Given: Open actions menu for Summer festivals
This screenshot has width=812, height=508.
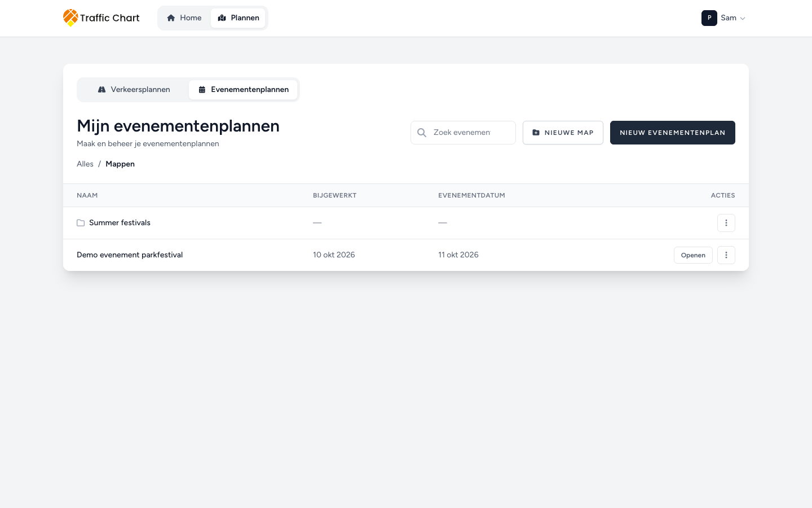Looking at the screenshot, I should click(726, 223).
